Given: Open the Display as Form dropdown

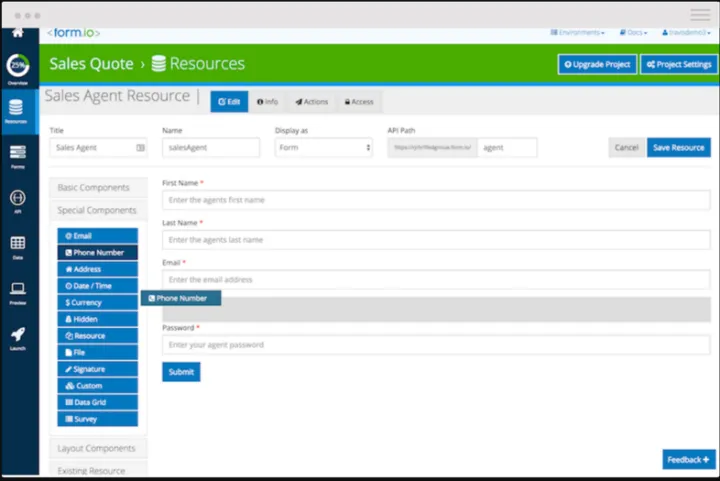Looking at the screenshot, I should tap(324, 148).
